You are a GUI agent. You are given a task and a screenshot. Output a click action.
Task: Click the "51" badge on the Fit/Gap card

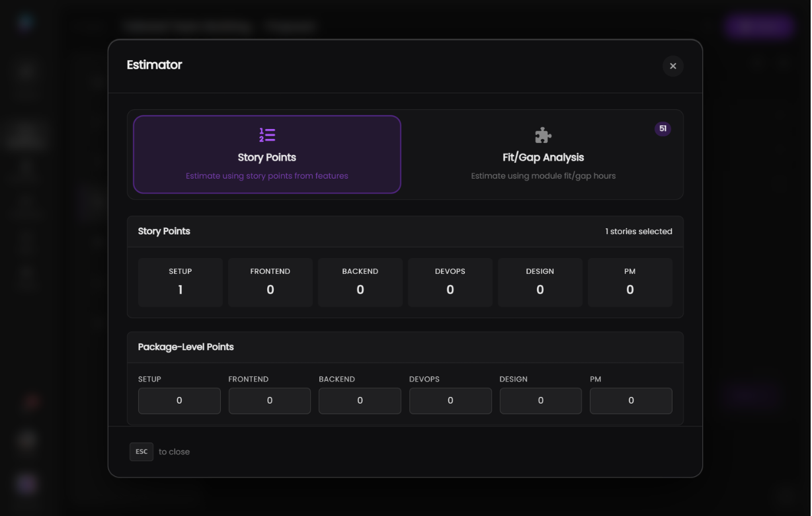(663, 128)
